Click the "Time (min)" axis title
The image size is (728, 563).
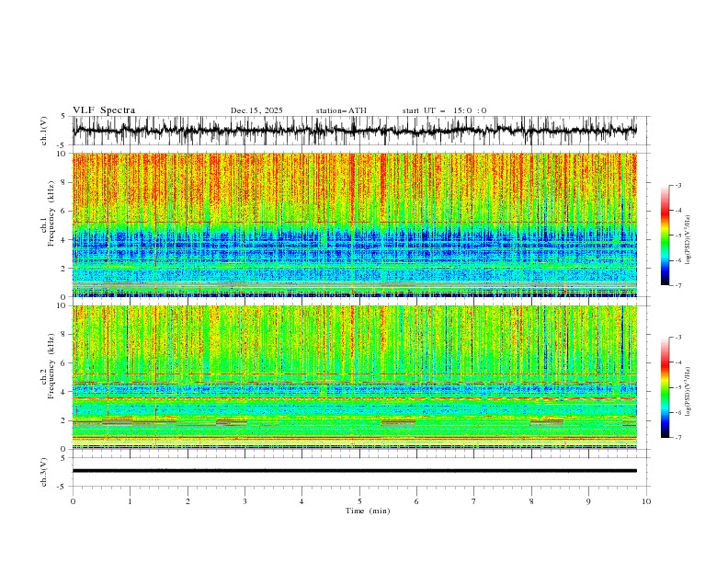[x=368, y=511]
